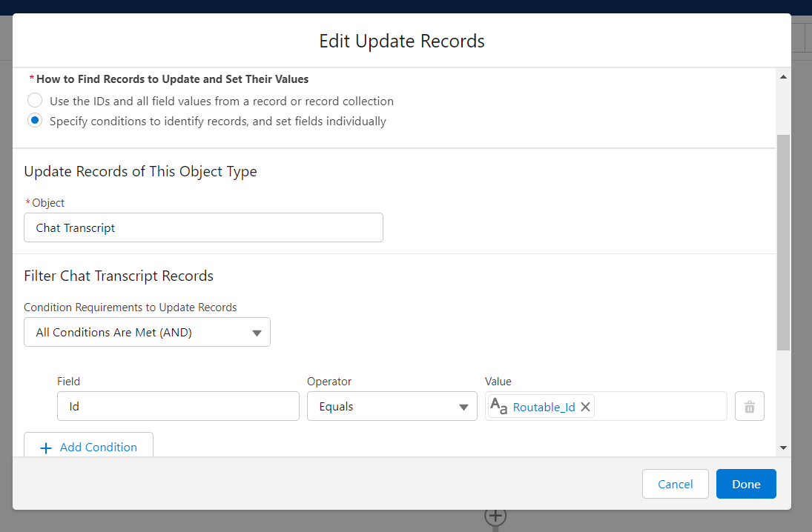Delete the Id condition row
812x532 pixels.
click(749, 407)
